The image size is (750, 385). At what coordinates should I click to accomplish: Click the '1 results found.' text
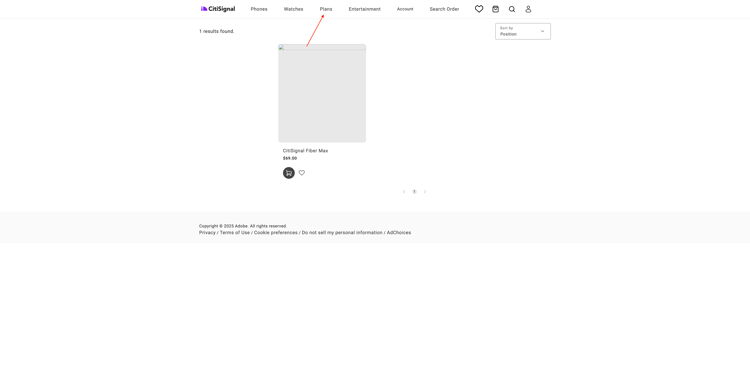217,31
